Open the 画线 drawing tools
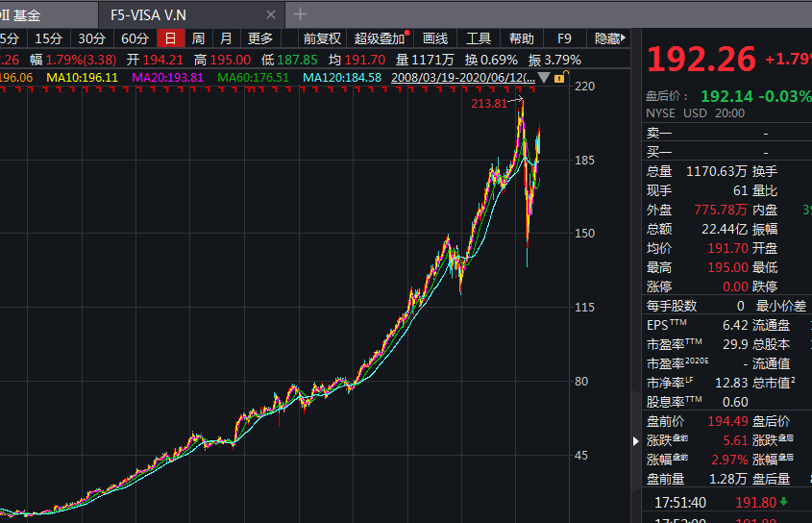The height and width of the screenshot is (523, 812). pyautogui.click(x=435, y=38)
